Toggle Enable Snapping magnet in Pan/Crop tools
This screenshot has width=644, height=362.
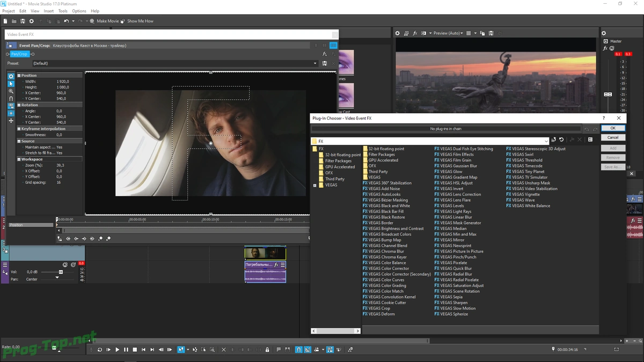click(11, 99)
